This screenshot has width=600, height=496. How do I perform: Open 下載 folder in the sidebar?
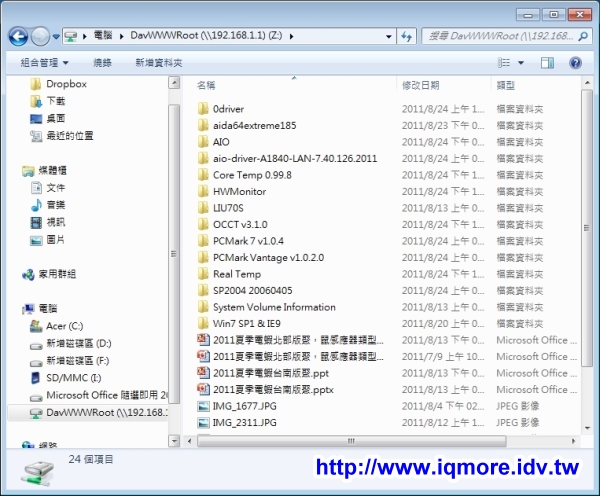[56, 101]
